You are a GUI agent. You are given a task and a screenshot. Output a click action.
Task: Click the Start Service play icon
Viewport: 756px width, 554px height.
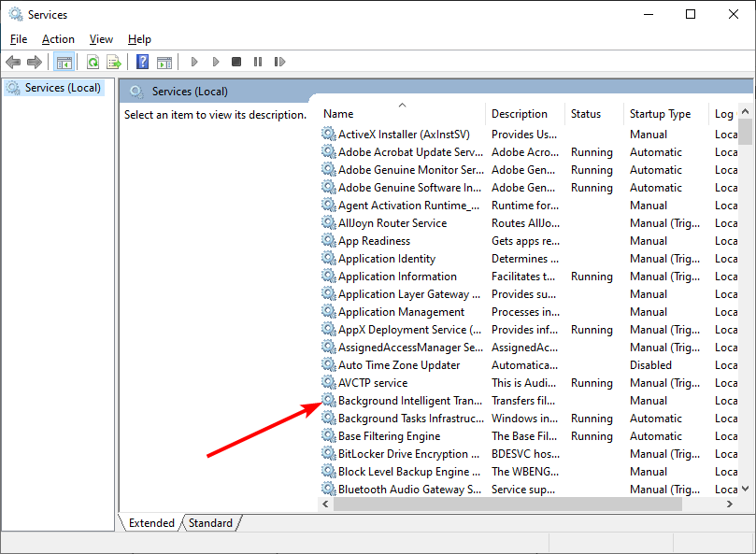tap(194, 62)
